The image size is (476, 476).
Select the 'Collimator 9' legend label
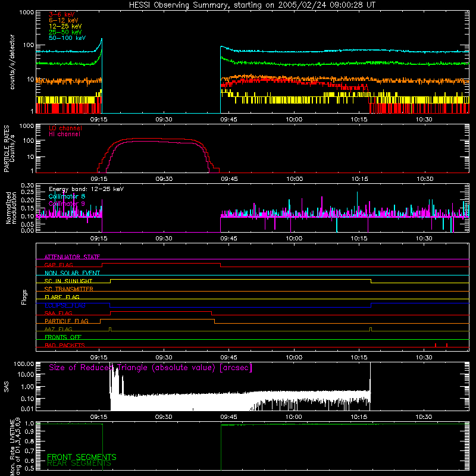(67, 203)
